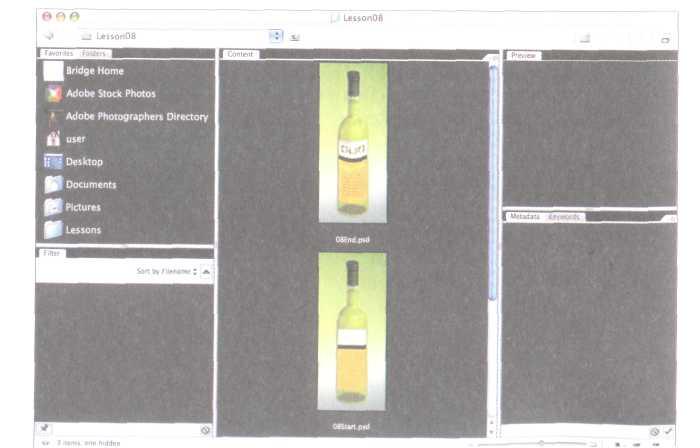
Task: Select the 08End.psd bottle thumbnail
Action: tap(353, 143)
